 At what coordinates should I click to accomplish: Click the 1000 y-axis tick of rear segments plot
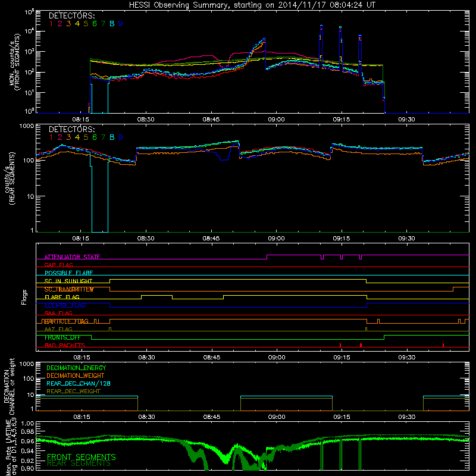click(26, 126)
